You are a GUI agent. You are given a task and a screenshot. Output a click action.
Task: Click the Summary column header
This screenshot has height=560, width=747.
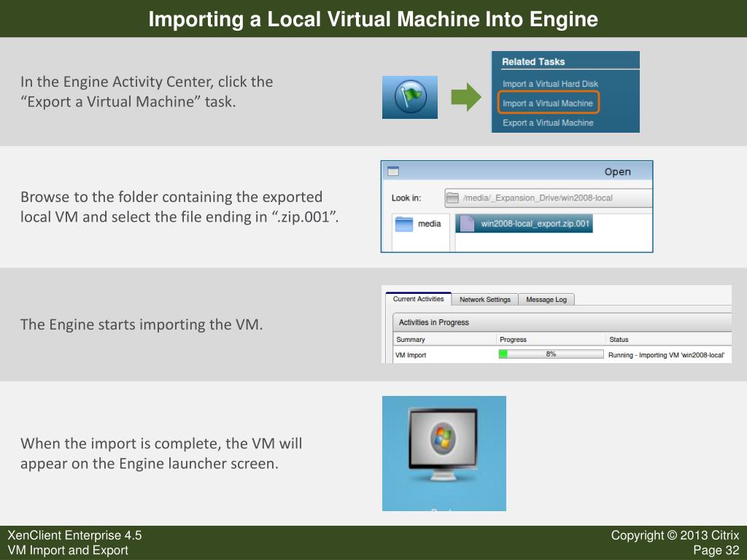pos(445,340)
